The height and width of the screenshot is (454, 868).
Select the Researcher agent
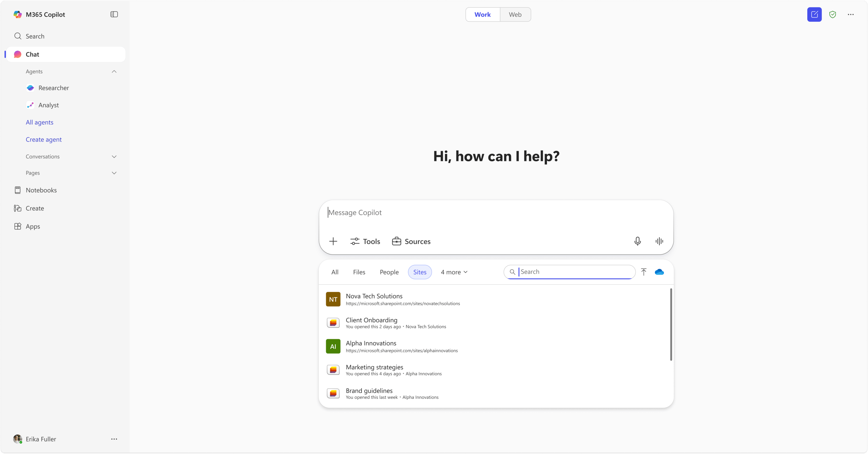pyautogui.click(x=54, y=88)
